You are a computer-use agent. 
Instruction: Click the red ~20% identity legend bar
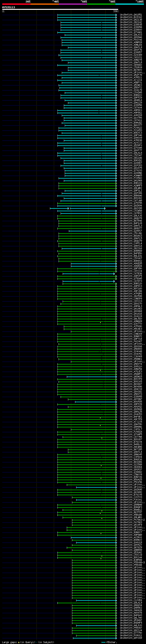point(16,4)
